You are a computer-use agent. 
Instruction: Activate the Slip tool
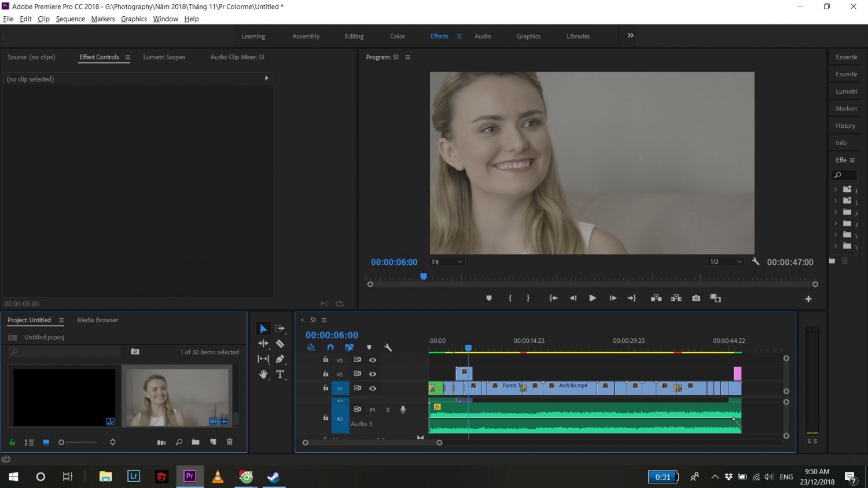click(x=263, y=359)
